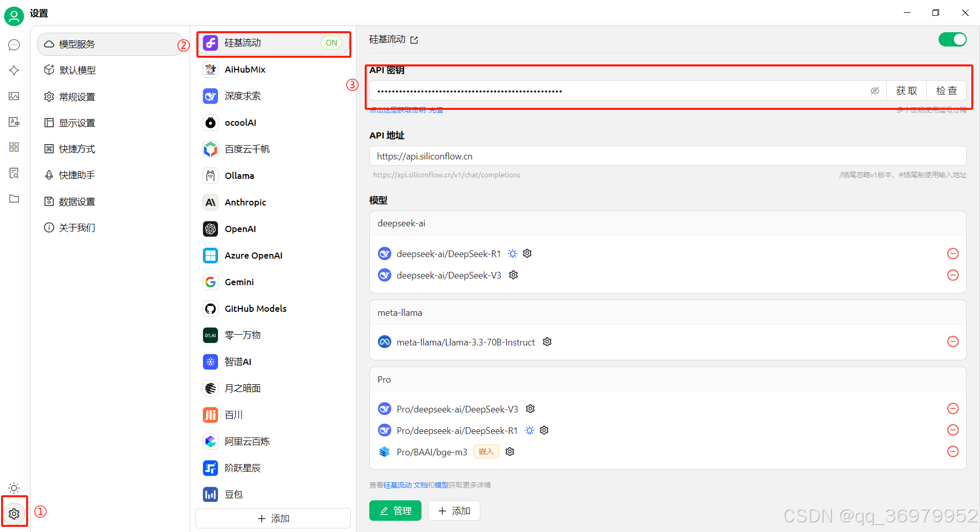This screenshot has height=532, width=980.
Task: Select Ollama provider
Action: [274, 176]
